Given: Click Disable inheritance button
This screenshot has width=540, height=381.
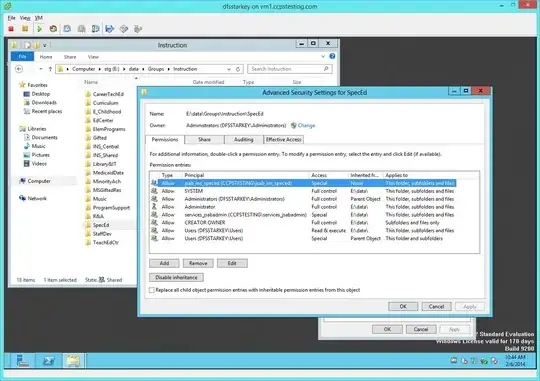Looking at the screenshot, I should 176,277.
